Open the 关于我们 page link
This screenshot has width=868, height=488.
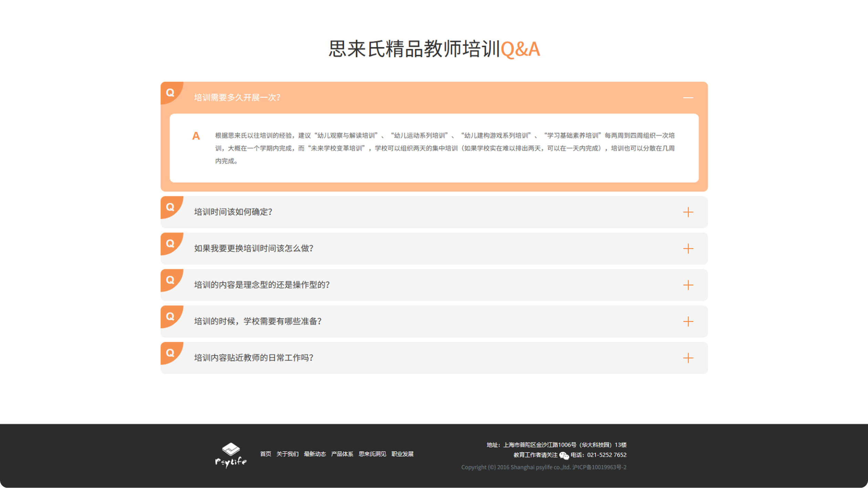288,454
